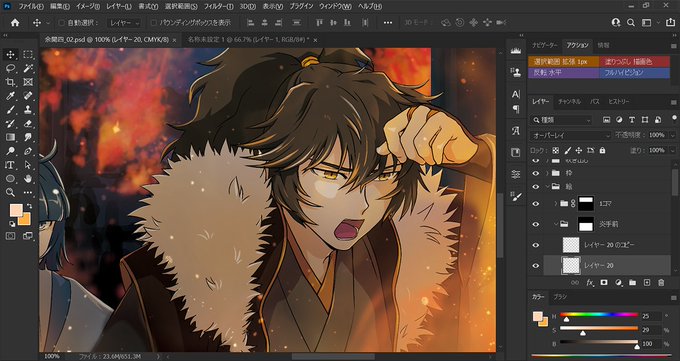Reset to default foreground and background colors
The image size is (680, 361).
pos(12,224)
